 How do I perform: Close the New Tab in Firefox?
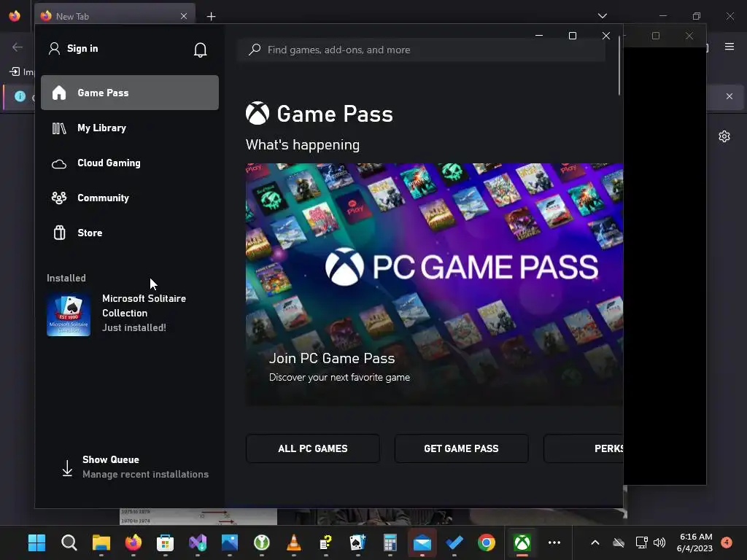[x=184, y=16]
